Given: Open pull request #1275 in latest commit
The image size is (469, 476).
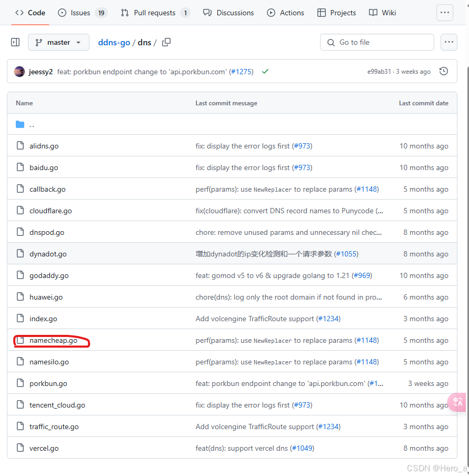Looking at the screenshot, I should [241, 72].
